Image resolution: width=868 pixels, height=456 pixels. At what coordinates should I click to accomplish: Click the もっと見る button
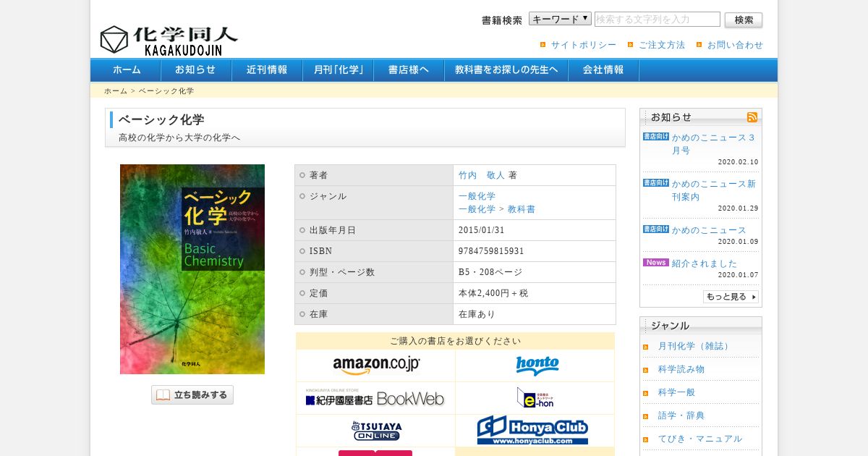pyautogui.click(x=731, y=297)
